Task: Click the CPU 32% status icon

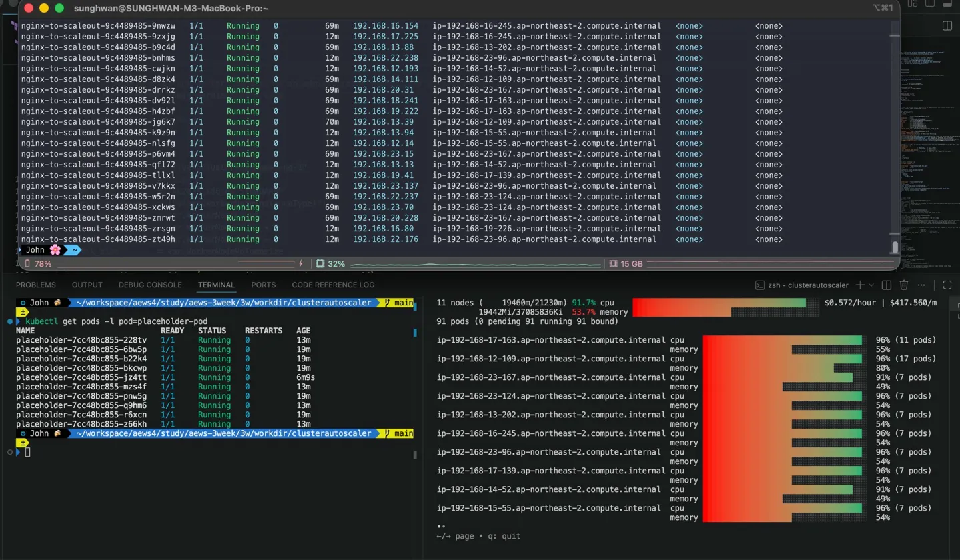Action: click(x=330, y=264)
